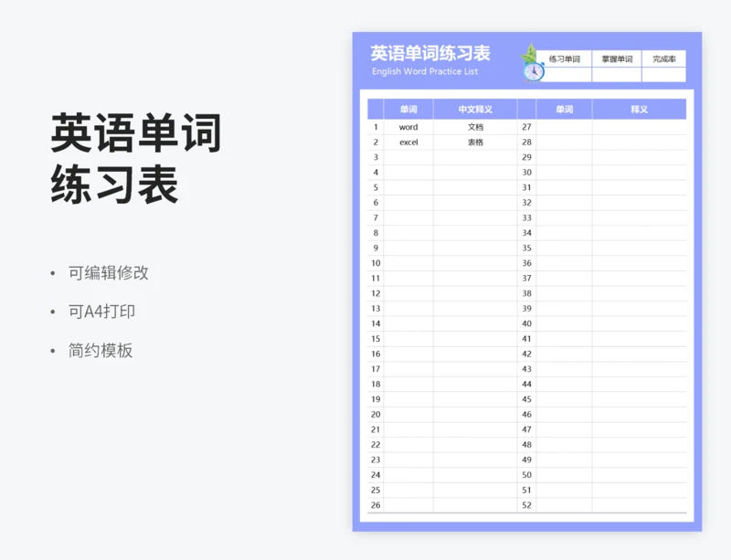The height and width of the screenshot is (560, 731).
Task: Click row number 45
Action: (527, 399)
